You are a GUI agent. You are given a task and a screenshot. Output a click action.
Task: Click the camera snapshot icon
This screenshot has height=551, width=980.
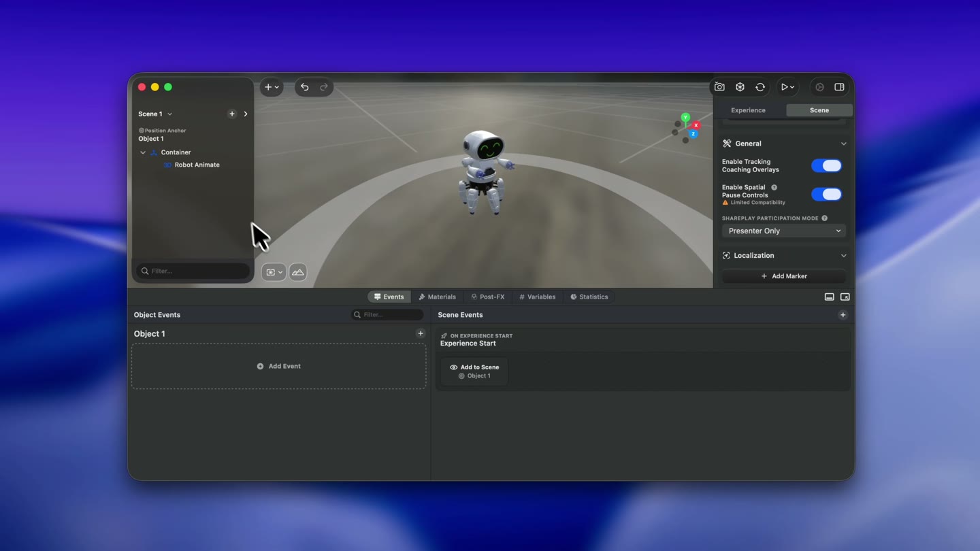point(719,87)
